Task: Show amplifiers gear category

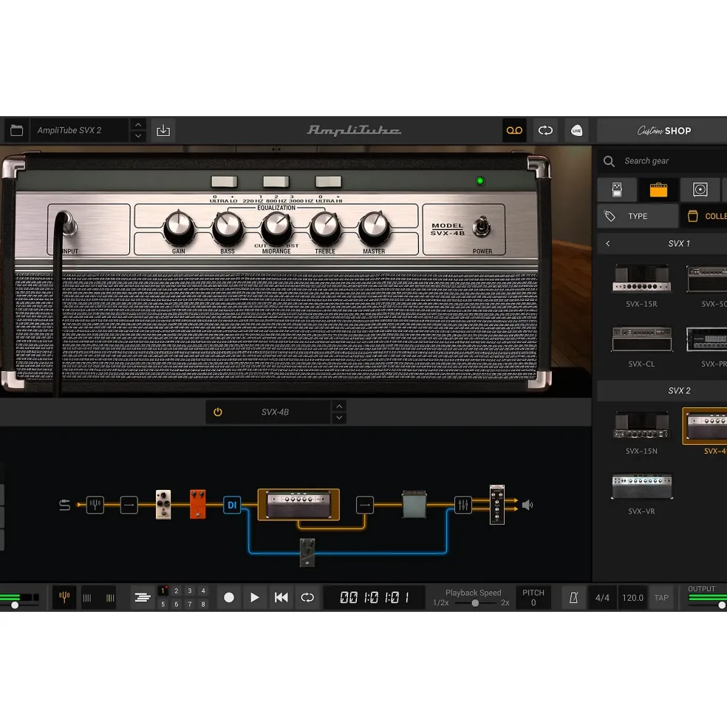Action: click(x=658, y=189)
